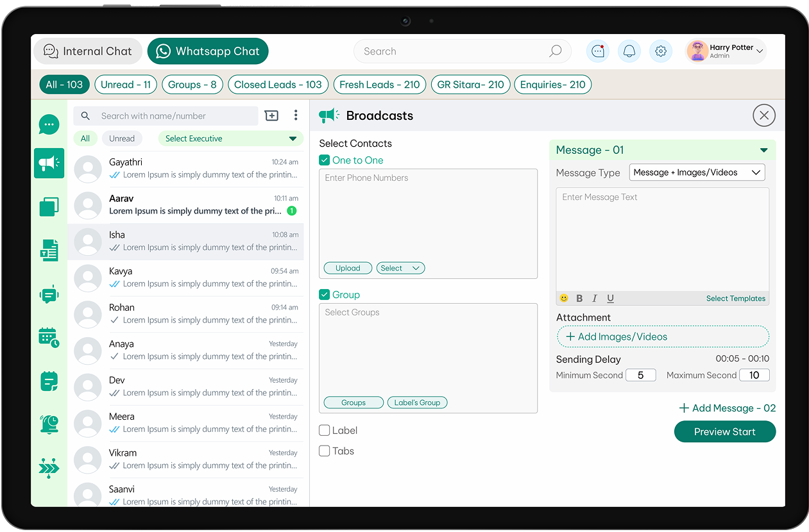Select the chat bubble sidebar icon
Screen dimensions: 809x532
click(49, 124)
